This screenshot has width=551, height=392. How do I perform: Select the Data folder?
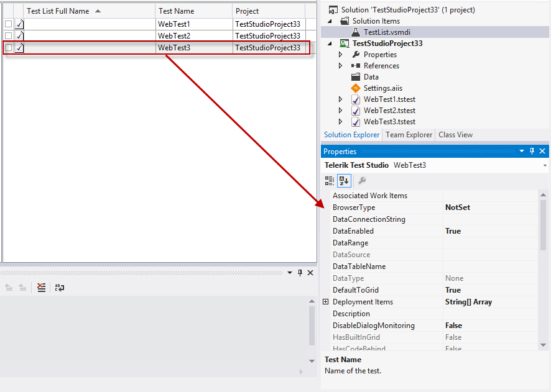(x=371, y=77)
